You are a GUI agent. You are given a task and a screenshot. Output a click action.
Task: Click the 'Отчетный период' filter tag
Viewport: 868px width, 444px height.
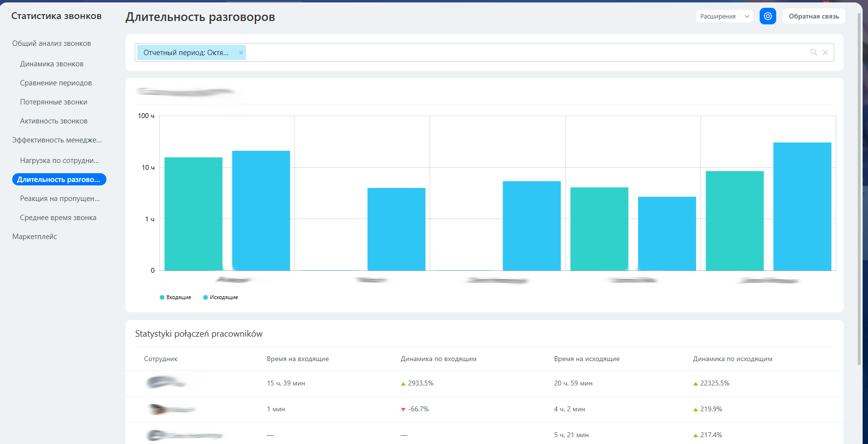pos(186,53)
